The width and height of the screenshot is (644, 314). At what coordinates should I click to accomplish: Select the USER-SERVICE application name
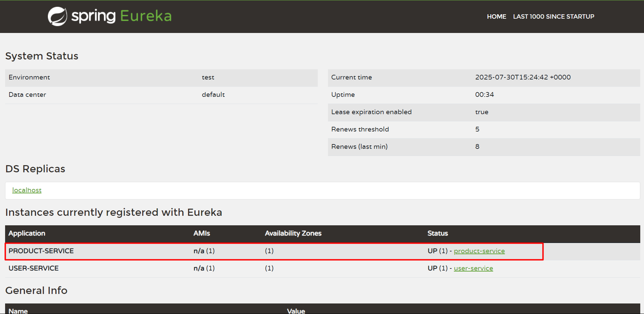(x=34, y=268)
